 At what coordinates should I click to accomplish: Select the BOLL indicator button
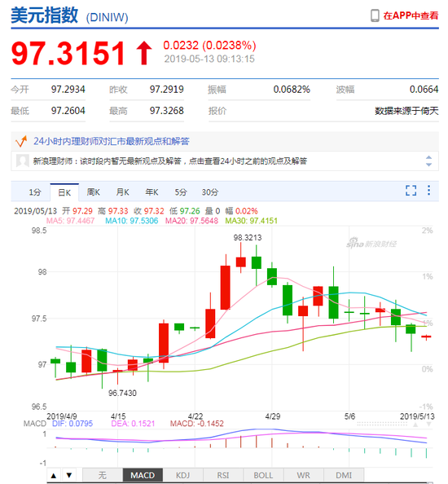click(263, 475)
